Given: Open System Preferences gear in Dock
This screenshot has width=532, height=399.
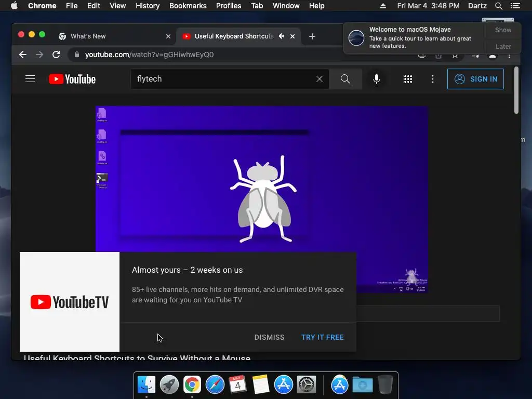Looking at the screenshot, I should [x=307, y=384].
